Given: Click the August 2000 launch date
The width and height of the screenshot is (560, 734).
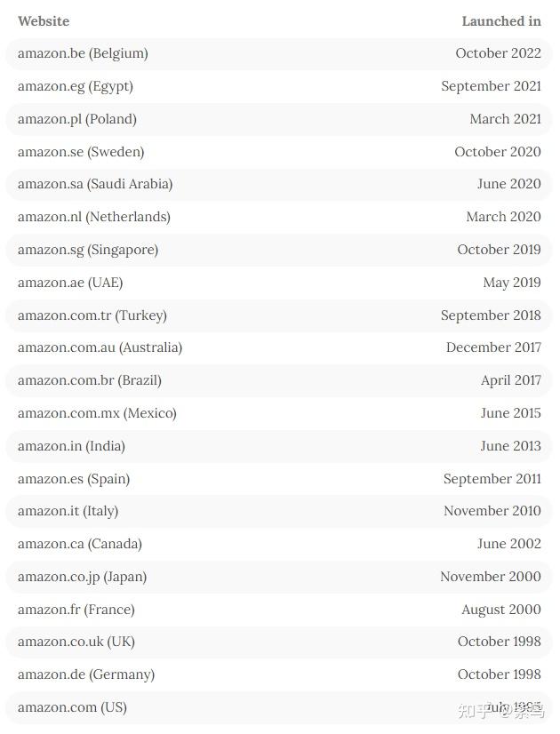Looking at the screenshot, I should tap(500, 610).
